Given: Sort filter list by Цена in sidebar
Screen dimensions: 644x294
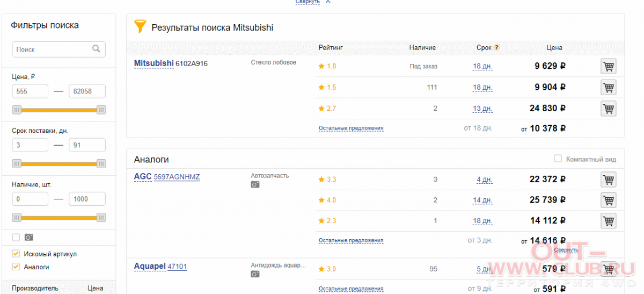Looking at the screenshot, I should tap(96, 288).
